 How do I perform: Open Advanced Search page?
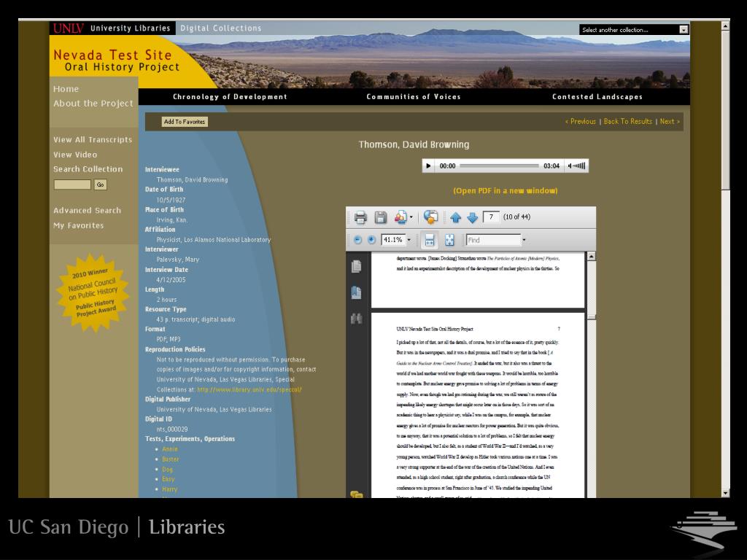coord(88,211)
